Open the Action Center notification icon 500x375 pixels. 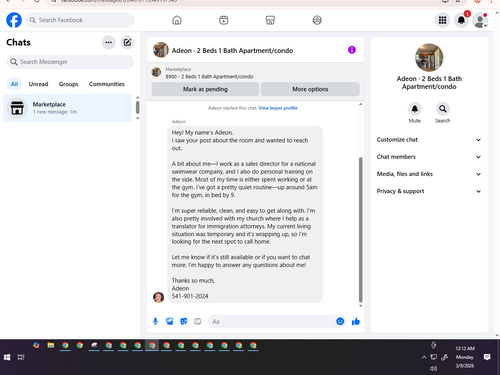(487, 357)
